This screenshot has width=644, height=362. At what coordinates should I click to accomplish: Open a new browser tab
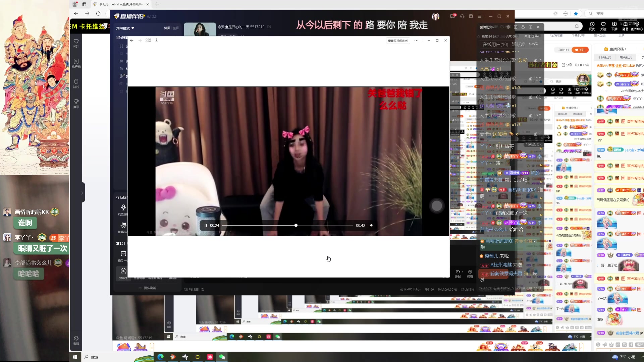coord(157,4)
